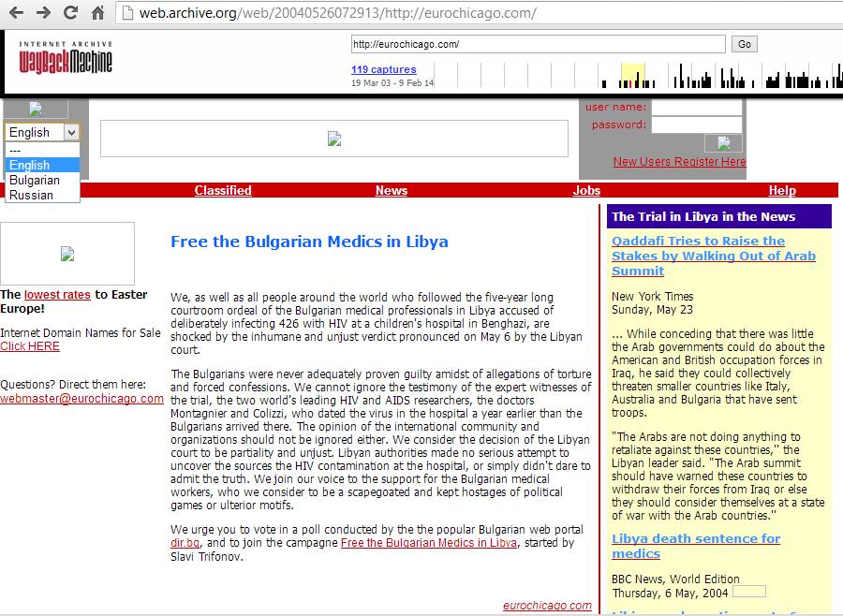The image size is (843, 616).
Task: Go to browser home icon
Action: pyautogui.click(x=97, y=13)
